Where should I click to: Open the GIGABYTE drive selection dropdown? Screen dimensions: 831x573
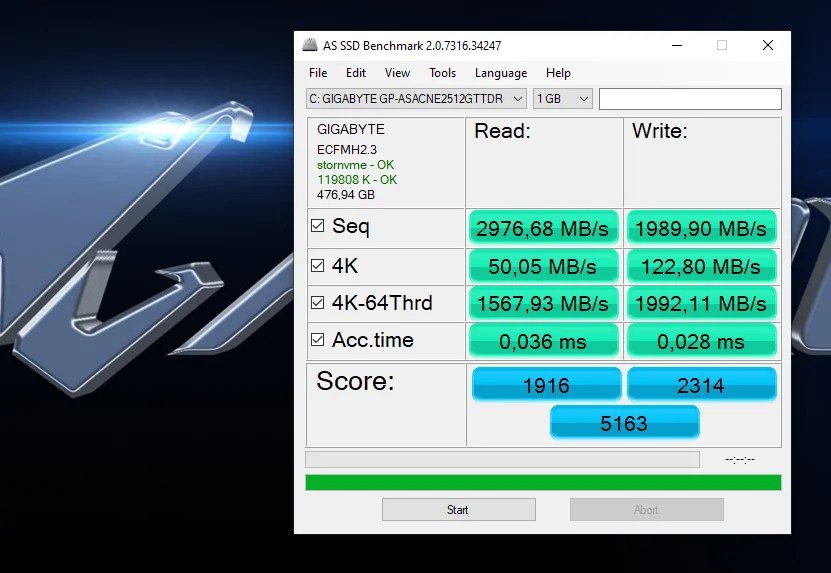point(416,99)
